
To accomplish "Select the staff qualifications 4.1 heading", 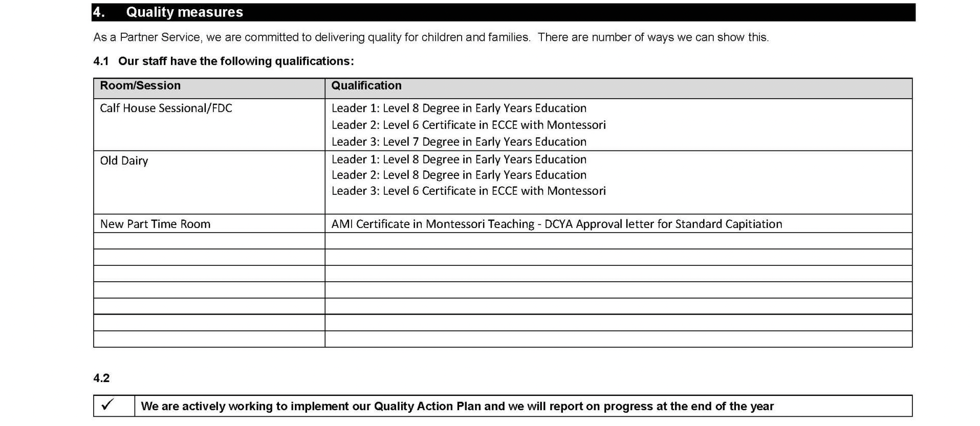I will tap(224, 61).
